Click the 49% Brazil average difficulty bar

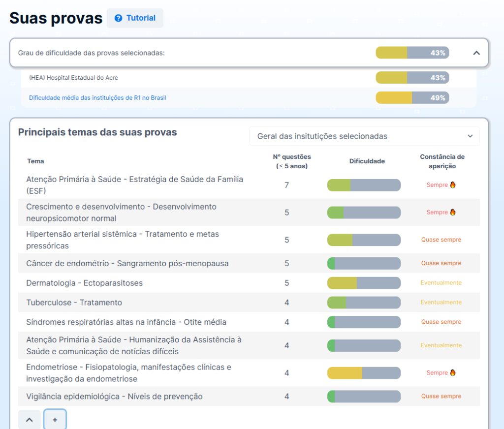(412, 98)
